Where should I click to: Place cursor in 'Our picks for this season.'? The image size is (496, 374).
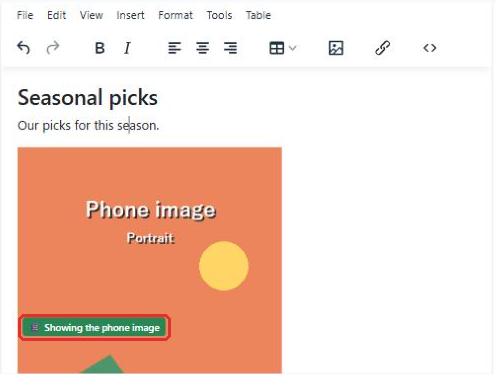click(88, 125)
